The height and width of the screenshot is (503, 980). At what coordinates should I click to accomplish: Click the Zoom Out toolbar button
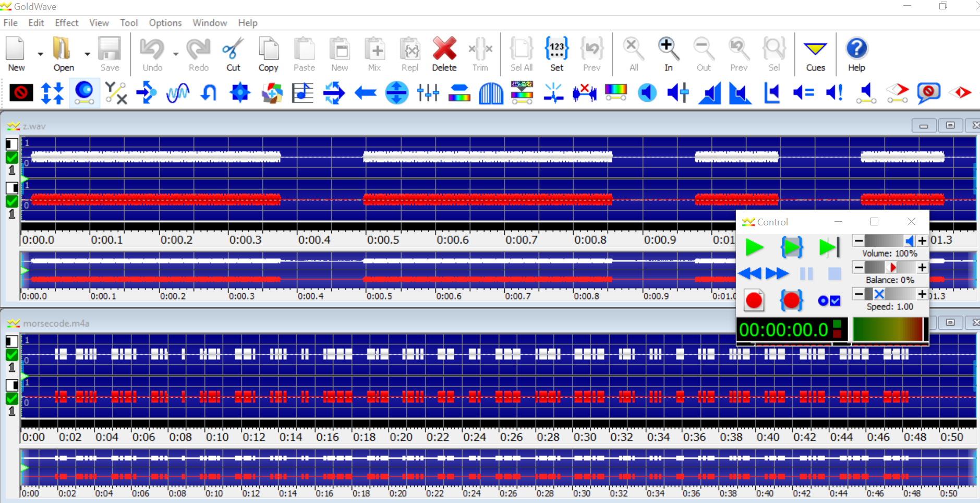[x=704, y=54]
